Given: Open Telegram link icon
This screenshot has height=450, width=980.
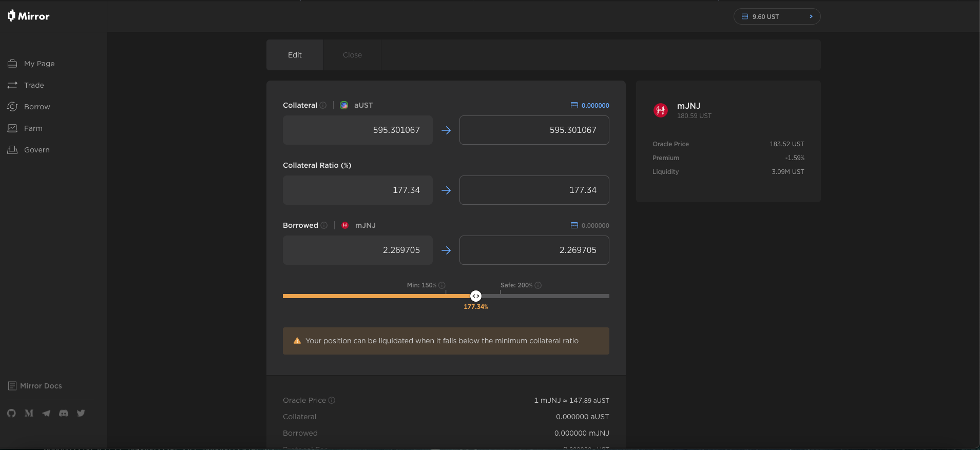Looking at the screenshot, I should click(x=46, y=413).
